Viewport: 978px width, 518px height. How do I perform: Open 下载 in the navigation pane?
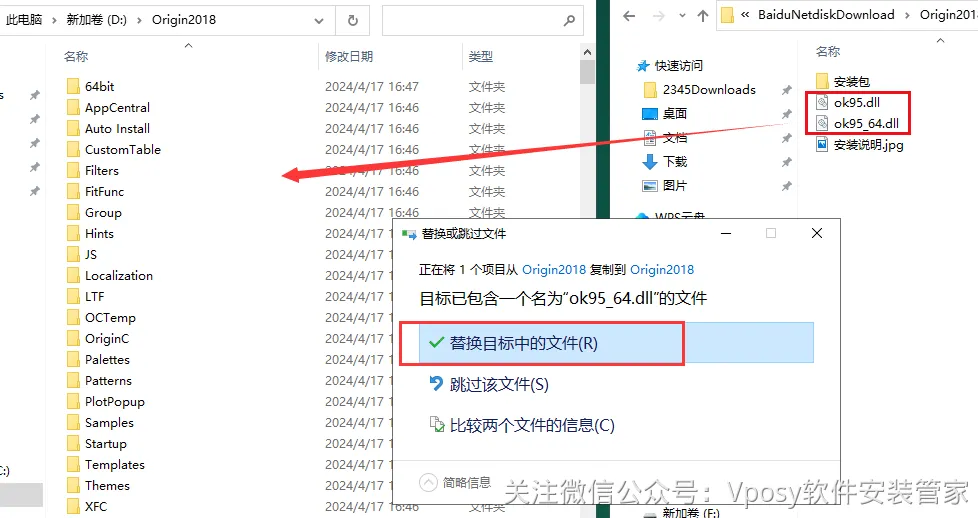(x=675, y=162)
